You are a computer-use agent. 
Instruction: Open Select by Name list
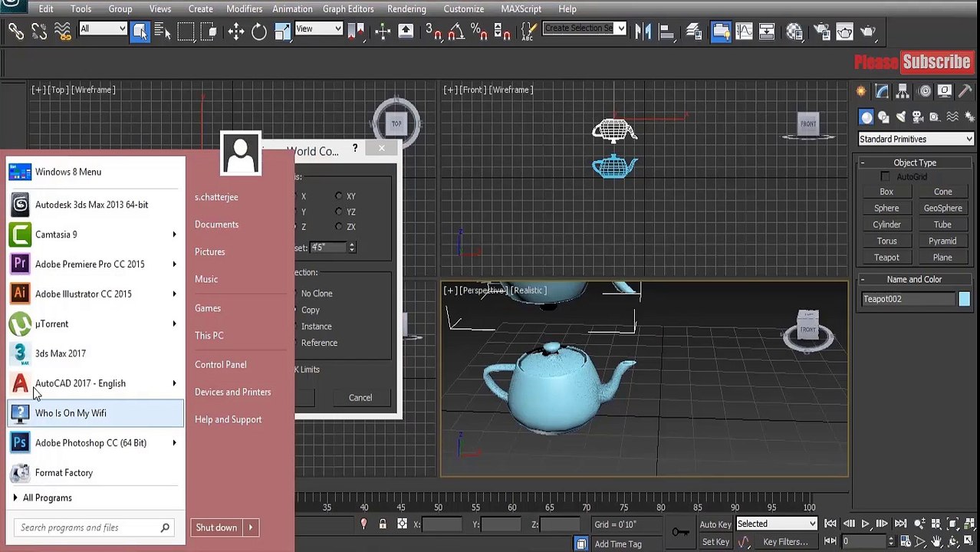(163, 31)
